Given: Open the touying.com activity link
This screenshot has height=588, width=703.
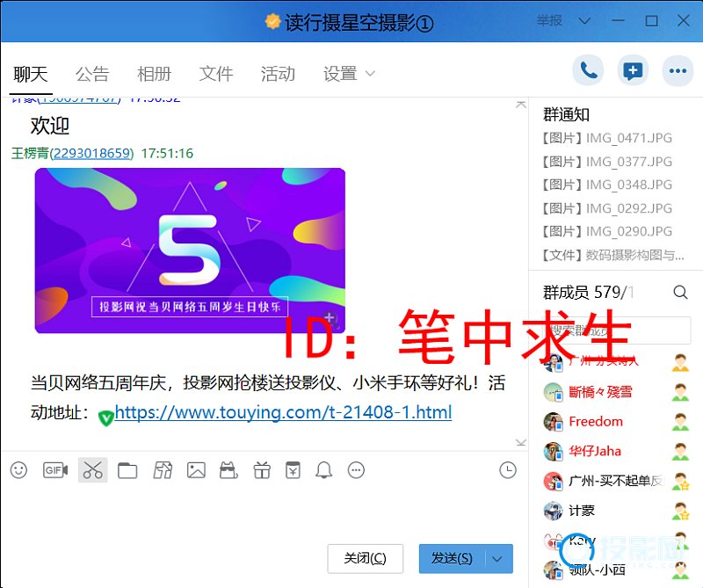Looking at the screenshot, I should pos(283,412).
